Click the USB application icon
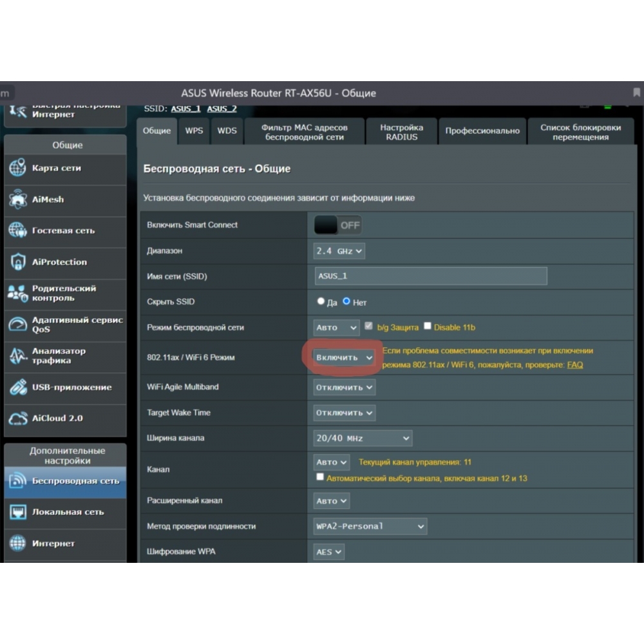 (x=17, y=387)
